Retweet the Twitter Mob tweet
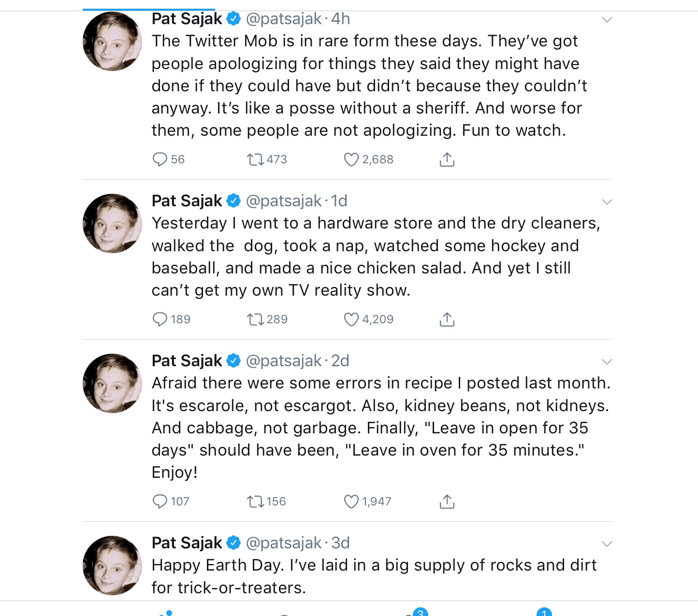 click(255, 159)
